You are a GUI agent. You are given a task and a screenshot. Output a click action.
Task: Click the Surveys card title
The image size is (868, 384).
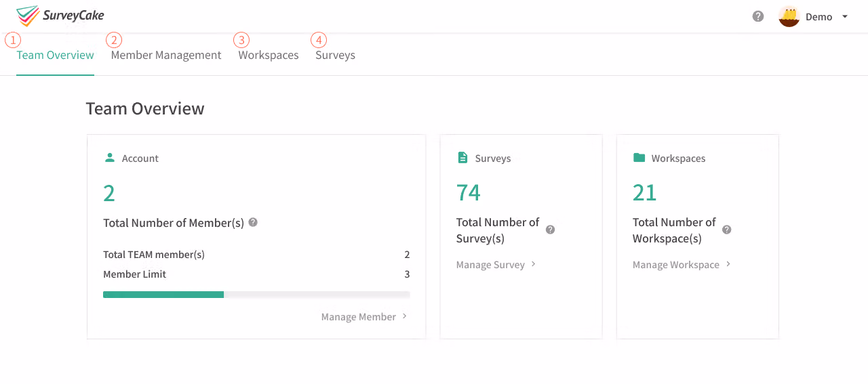[x=493, y=158]
